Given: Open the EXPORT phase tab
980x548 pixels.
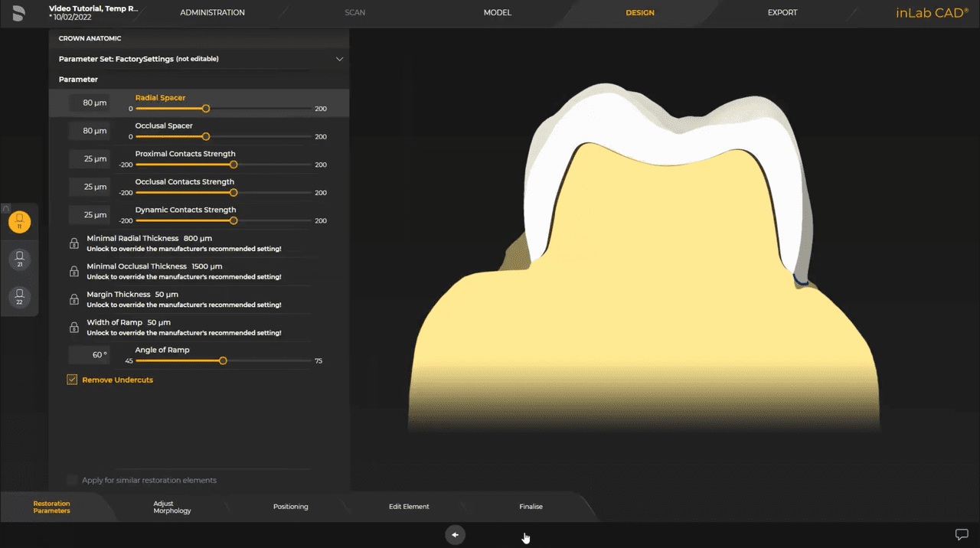Looking at the screenshot, I should [782, 12].
